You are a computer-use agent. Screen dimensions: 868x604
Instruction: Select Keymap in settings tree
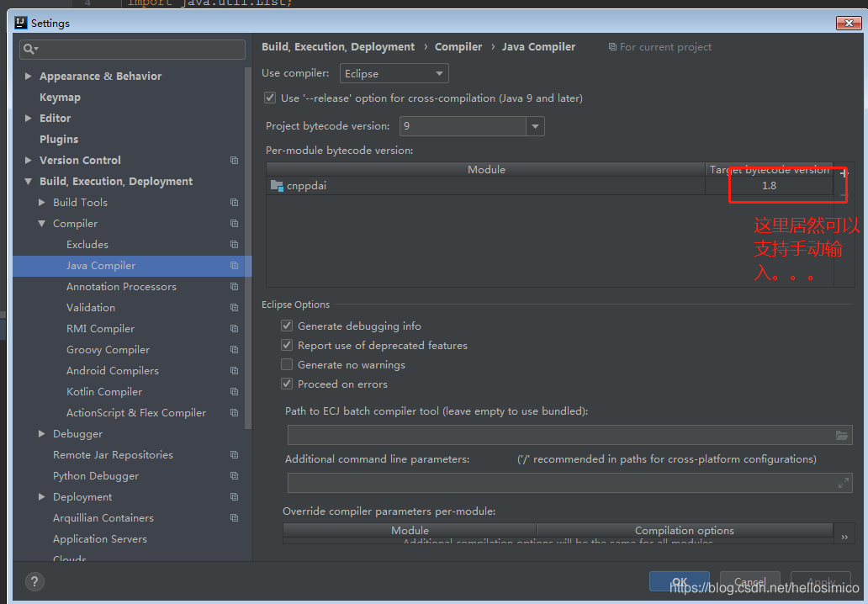pos(60,98)
